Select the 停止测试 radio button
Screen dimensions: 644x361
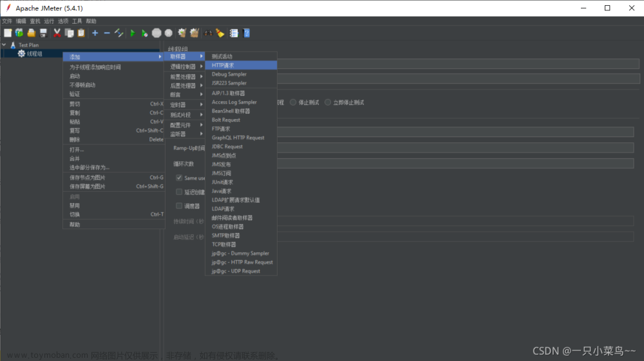coord(293,102)
